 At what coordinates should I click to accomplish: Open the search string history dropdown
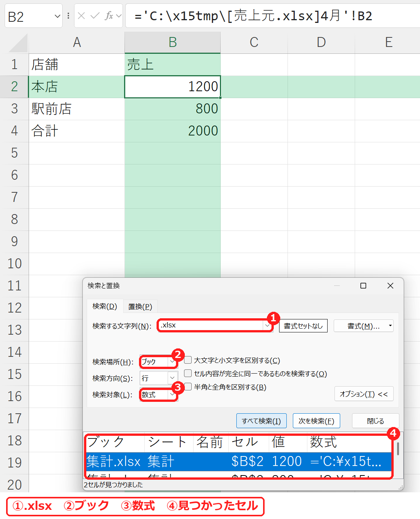tap(267, 326)
